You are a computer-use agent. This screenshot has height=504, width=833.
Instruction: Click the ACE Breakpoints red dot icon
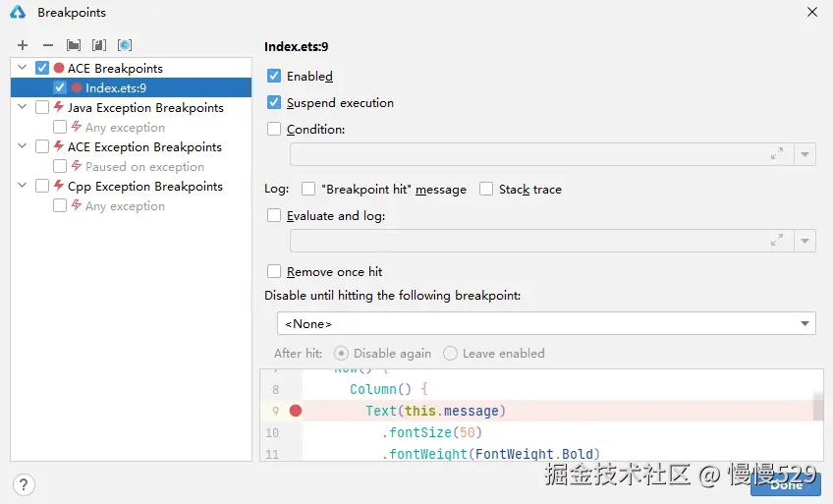(59, 68)
